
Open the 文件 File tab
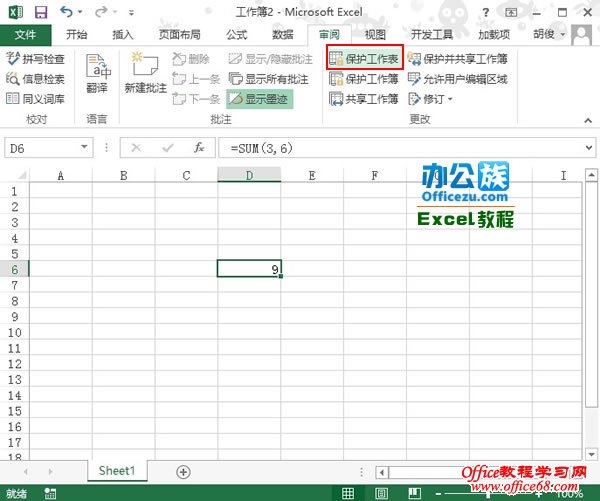pos(25,35)
